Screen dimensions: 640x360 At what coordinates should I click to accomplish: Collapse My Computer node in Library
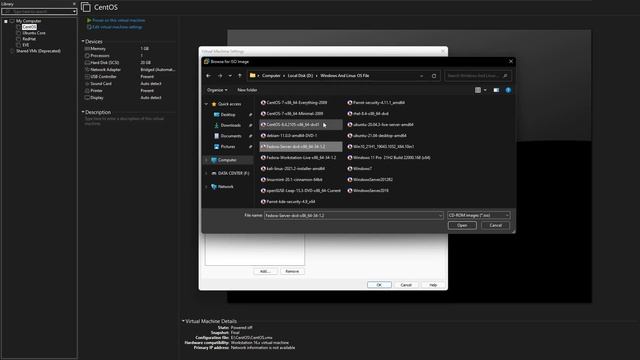coord(6,21)
